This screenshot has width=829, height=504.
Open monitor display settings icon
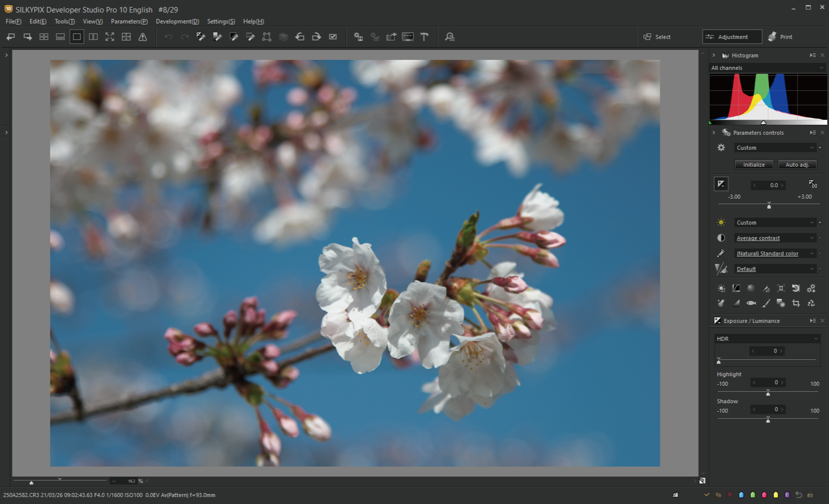click(408, 37)
